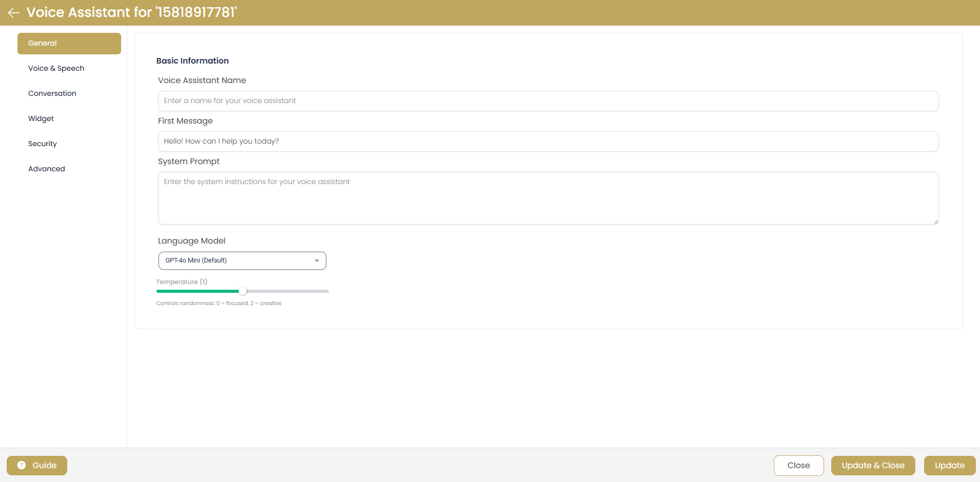Switch to the Voice & Speech section
This screenshot has height=482, width=980.
click(x=56, y=68)
